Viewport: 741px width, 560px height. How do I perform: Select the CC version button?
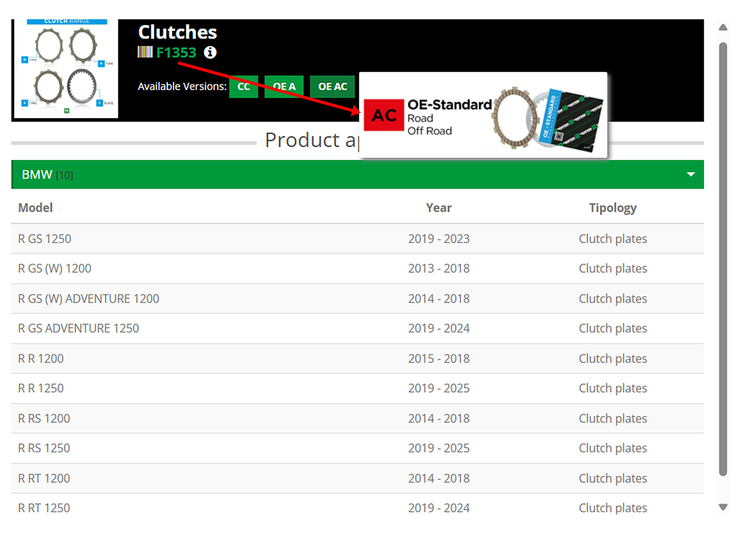point(244,87)
